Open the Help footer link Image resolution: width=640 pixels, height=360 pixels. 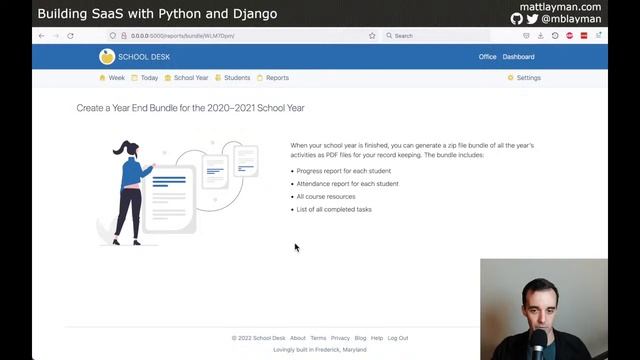coord(377,338)
